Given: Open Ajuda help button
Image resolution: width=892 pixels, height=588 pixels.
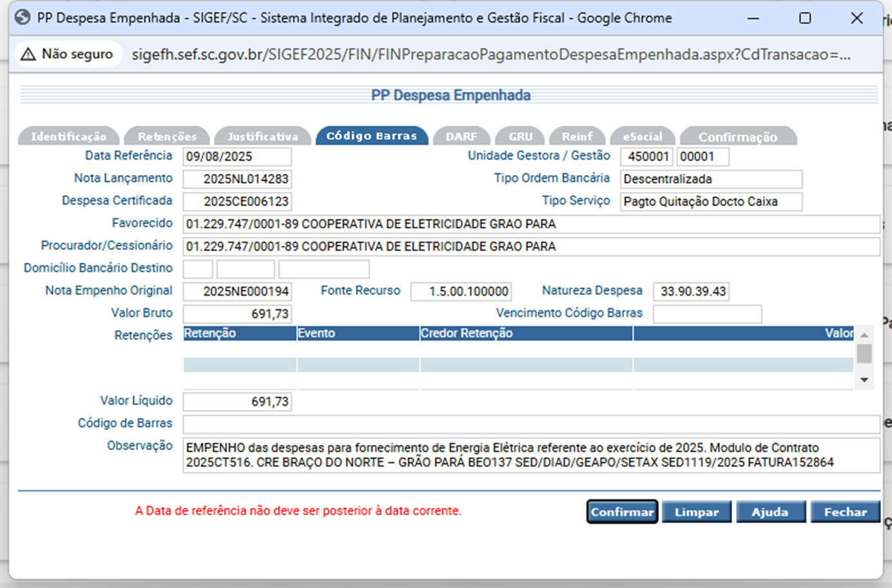Looking at the screenshot, I should tap(770, 512).
